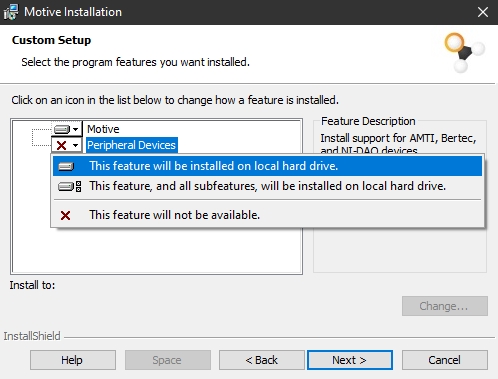The image size is (498, 379).
Task: Click the red X icon beside Peripheral Devices
Action: click(x=62, y=145)
